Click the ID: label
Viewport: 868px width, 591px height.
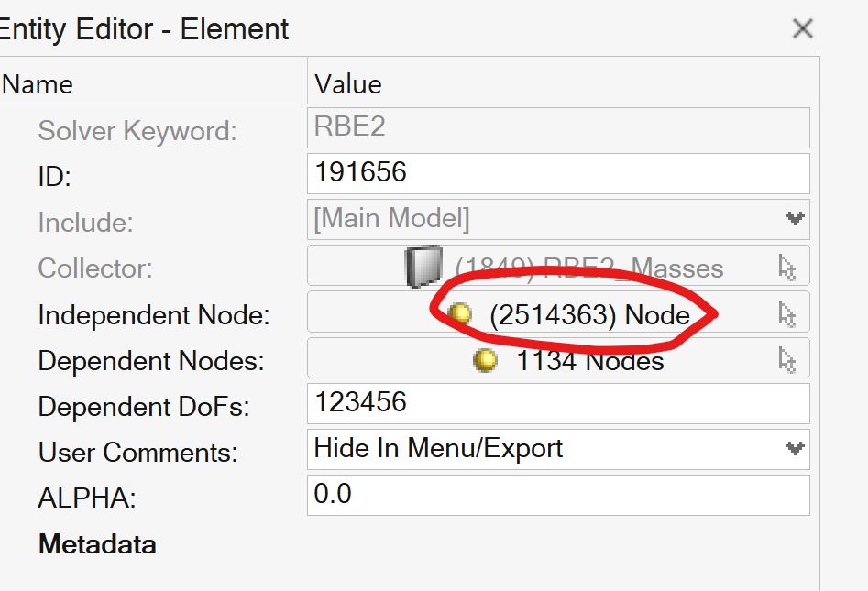(x=54, y=177)
